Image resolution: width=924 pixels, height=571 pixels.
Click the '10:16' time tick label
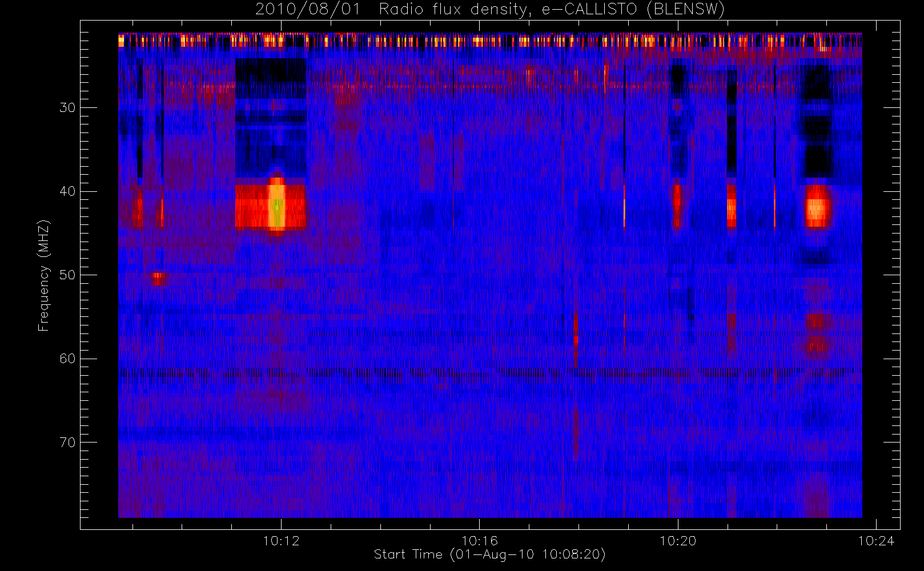click(x=479, y=541)
